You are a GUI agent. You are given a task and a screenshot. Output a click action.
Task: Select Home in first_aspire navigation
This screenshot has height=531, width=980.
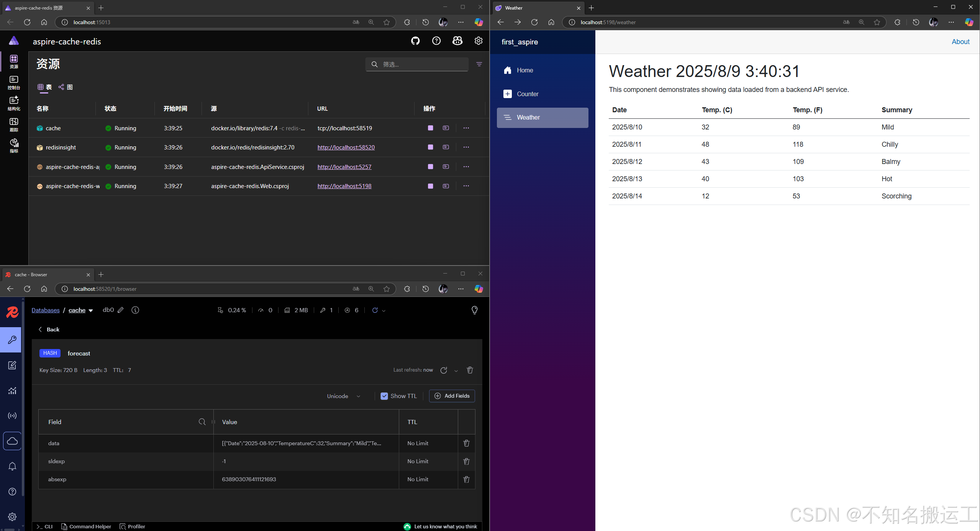coord(542,70)
